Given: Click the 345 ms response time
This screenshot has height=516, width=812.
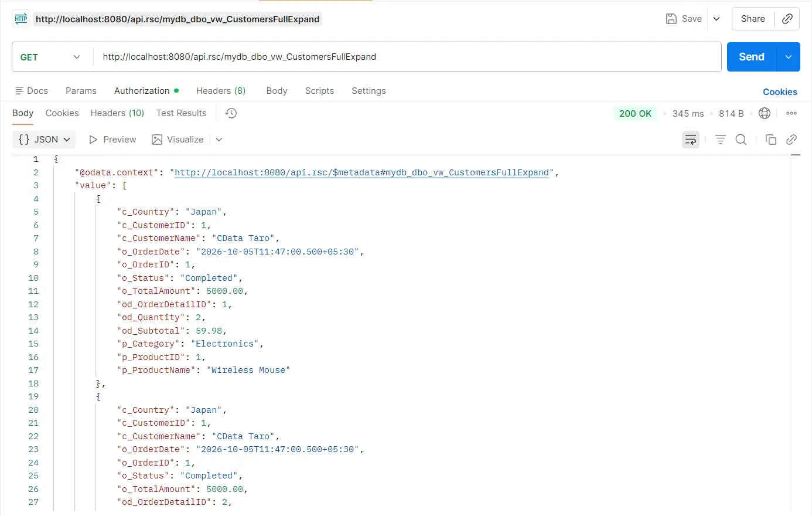Looking at the screenshot, I should (688, 114).
